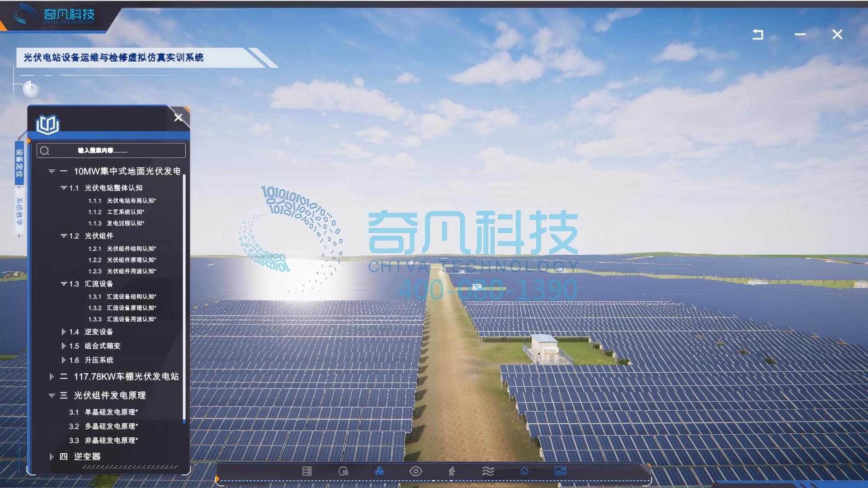868x488 pixels.
Task: Select 1.1.3 发电过程认知
Action: (116, 223)
